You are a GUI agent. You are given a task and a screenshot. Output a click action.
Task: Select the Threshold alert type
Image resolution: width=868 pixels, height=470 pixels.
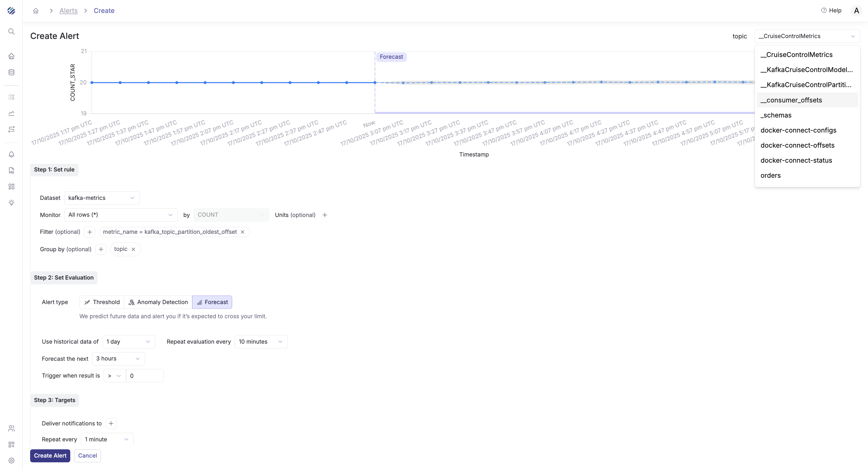pyautogui.click(x=102, y=302)
